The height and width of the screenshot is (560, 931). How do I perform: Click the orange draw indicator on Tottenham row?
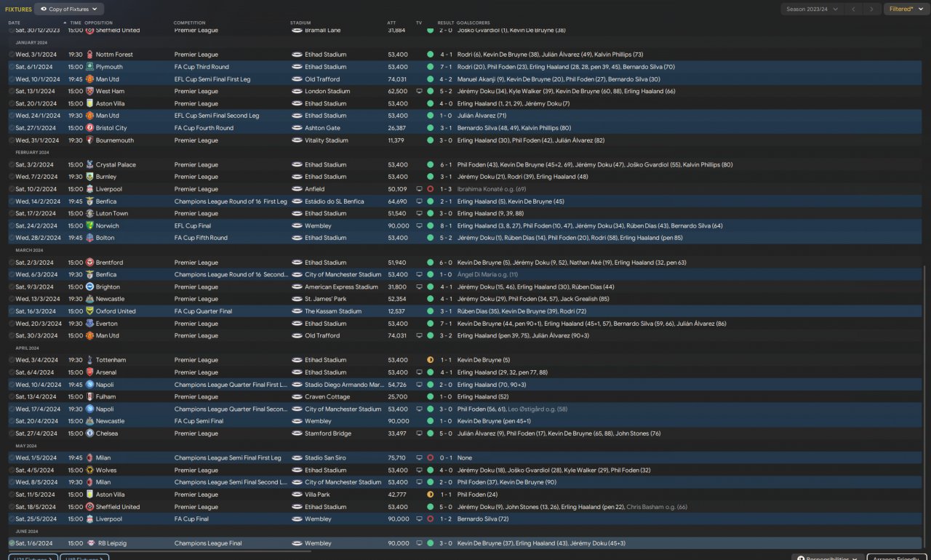click(x=430, y=360)
